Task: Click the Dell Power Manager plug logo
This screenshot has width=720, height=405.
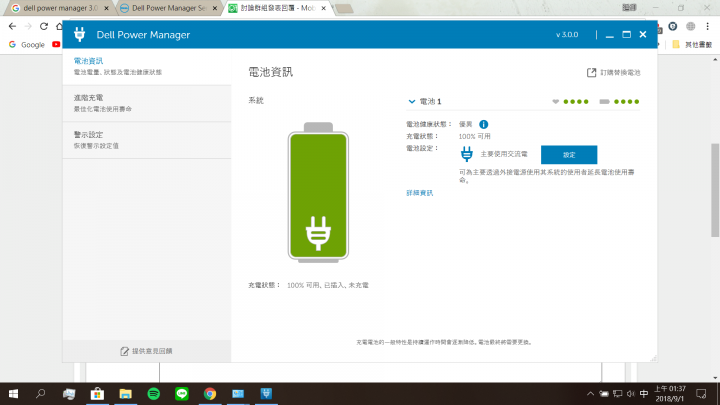Action: click(79, 34)
